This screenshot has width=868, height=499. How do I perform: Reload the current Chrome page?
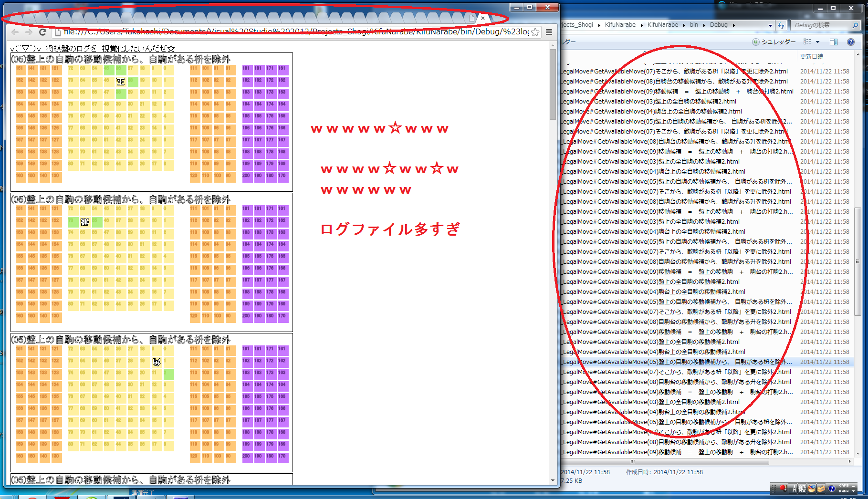[x=42, y=32]
